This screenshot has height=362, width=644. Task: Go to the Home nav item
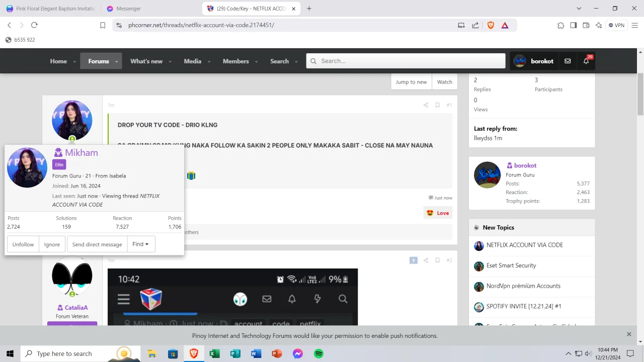point(58,61)
